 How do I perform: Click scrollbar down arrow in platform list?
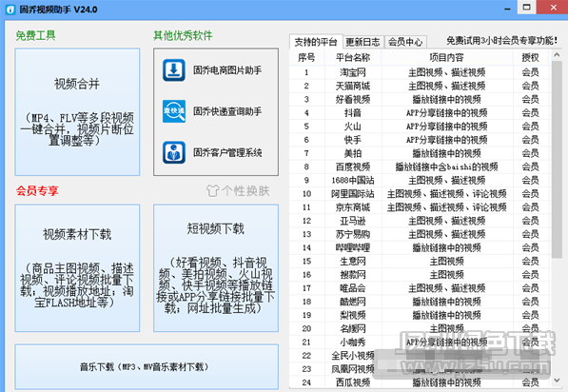(x=557, y=380)
